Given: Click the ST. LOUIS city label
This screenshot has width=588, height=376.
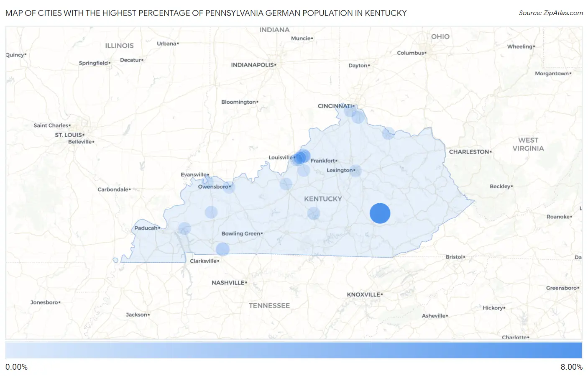Looking at the screenshot, I should (69, 135).
